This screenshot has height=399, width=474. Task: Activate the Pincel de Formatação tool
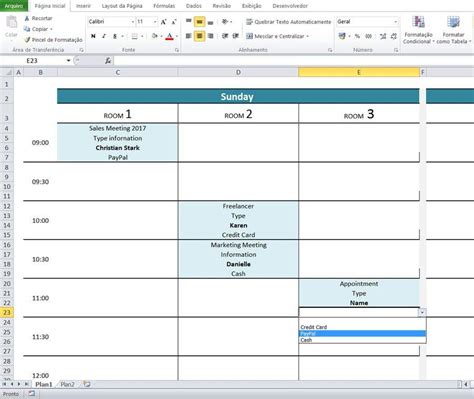pyautogui.click(x=53, y=40)
